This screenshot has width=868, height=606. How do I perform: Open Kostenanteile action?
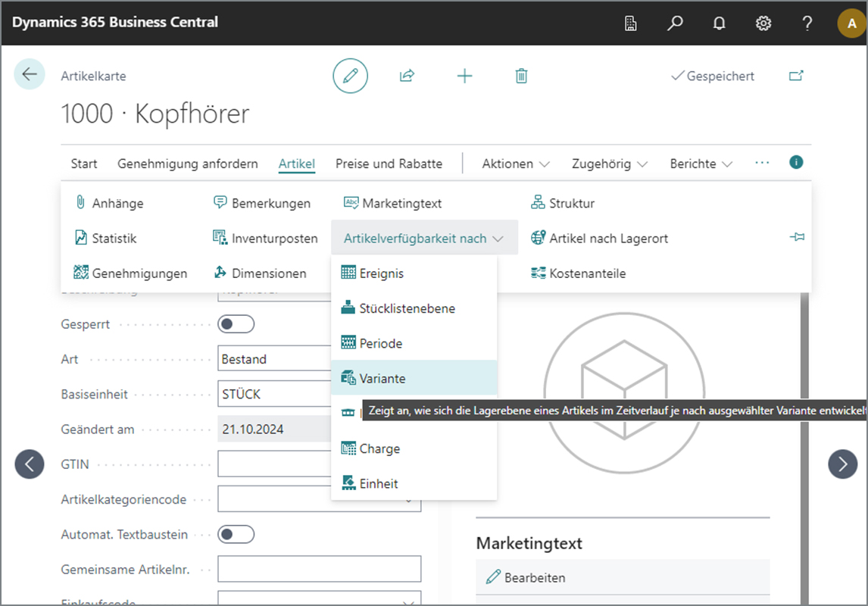(578, 273)
